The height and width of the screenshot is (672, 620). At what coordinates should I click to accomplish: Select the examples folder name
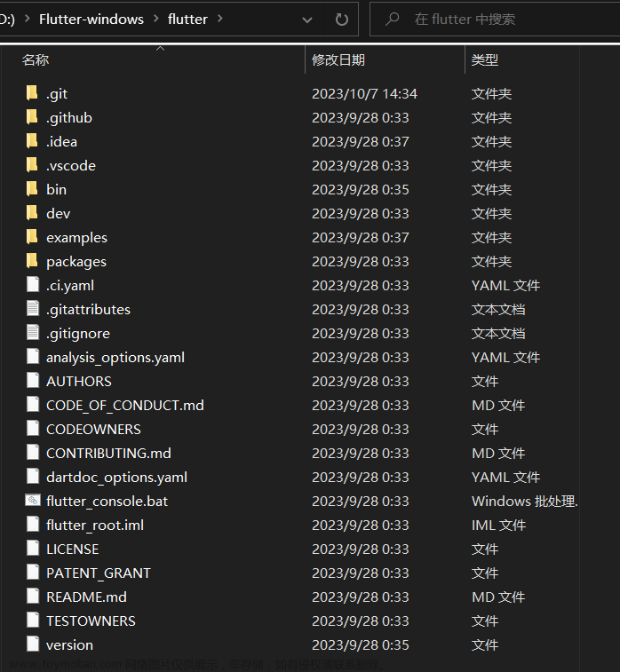[x=76, y=238]
